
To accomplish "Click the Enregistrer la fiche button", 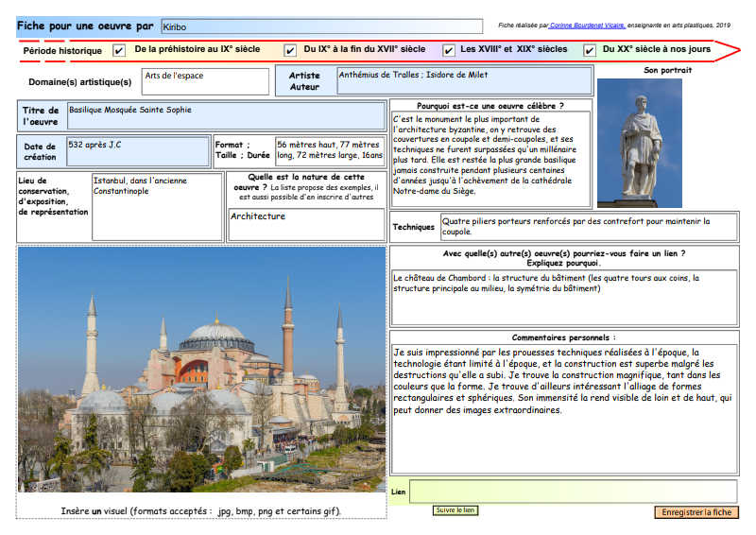I will click(x=696, y=512).
